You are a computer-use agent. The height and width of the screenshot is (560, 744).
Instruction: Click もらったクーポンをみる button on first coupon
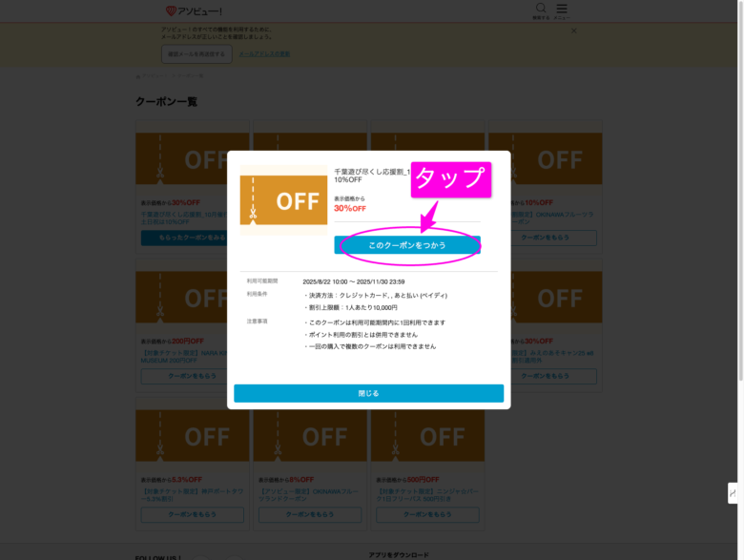point(185,238)
